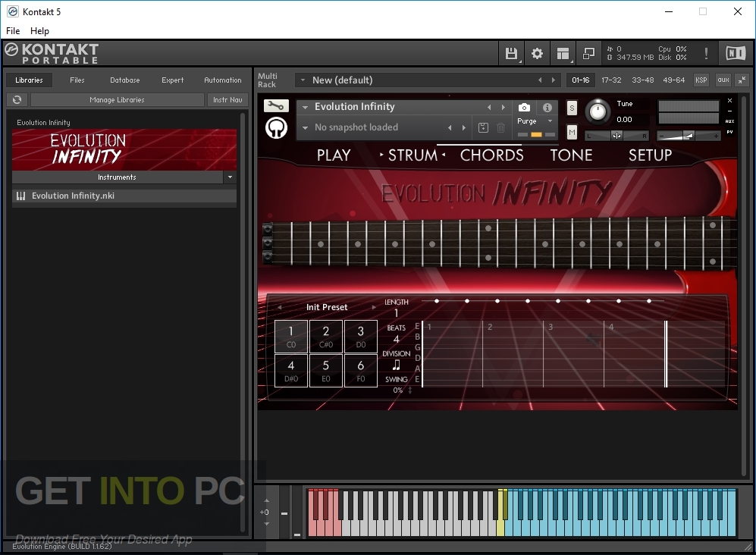Select Evolution Infinity.nki instrument file
The width and height of the screenshot is (756, 555).
coord(124,196)
